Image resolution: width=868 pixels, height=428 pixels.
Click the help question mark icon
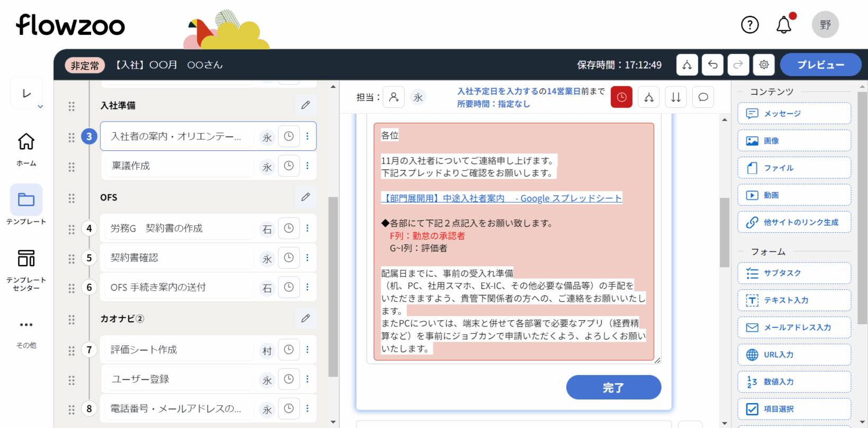749,25
